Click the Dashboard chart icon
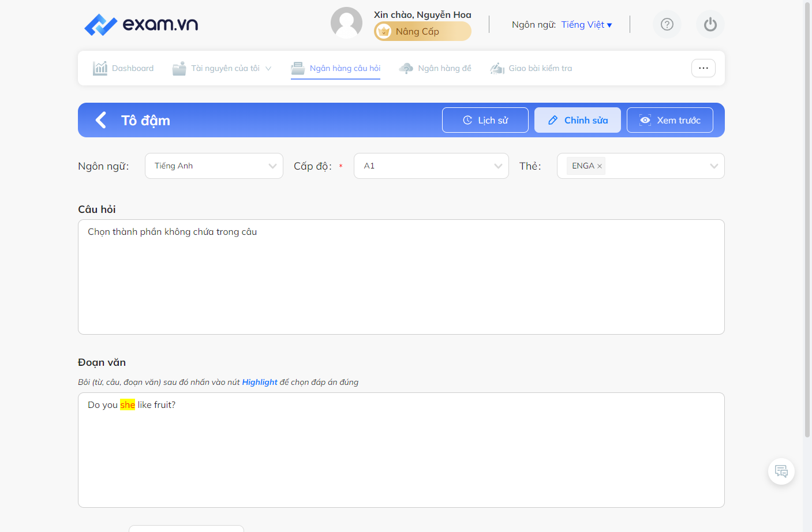This screenshot has height=532, width=812. pos(100,68)
